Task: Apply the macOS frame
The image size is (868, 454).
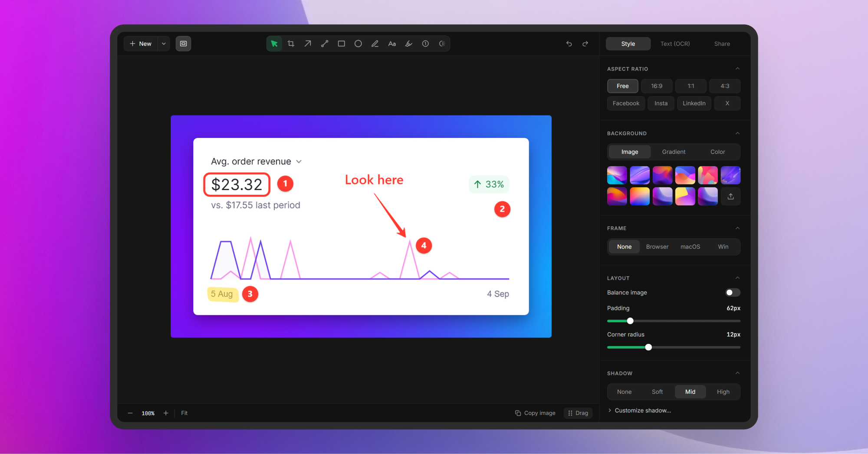Action: [x=690, y=247]
